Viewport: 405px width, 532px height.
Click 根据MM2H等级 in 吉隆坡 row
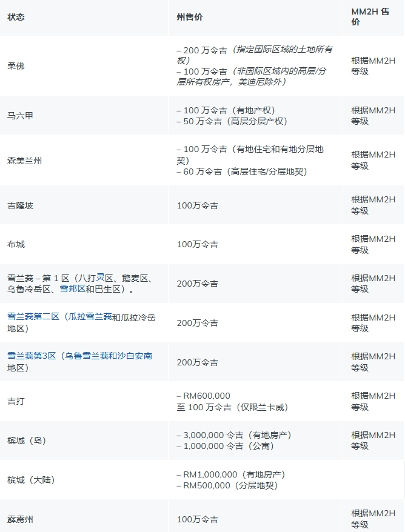pyautogui.click(x=373, y=205)
